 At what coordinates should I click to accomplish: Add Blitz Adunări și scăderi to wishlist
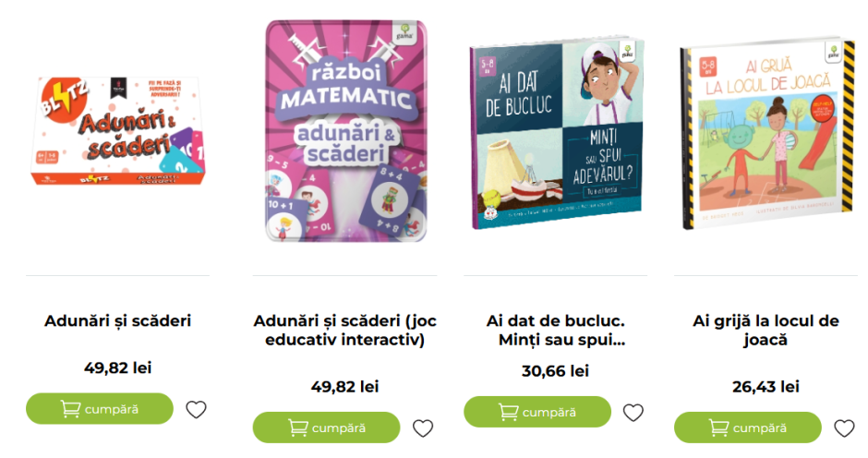point(196,409)
